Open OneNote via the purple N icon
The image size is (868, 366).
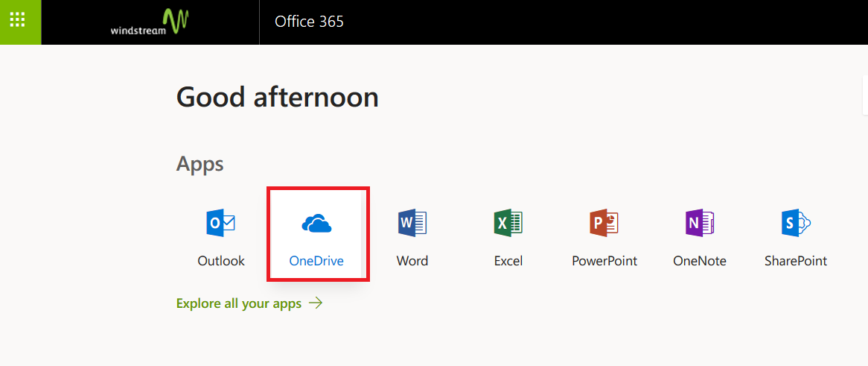coord(700,224)
